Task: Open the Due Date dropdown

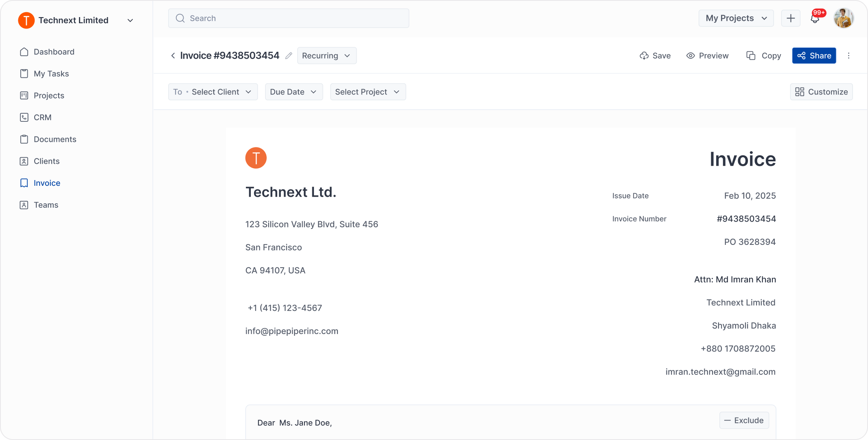Action: click(x=294, y=92)
